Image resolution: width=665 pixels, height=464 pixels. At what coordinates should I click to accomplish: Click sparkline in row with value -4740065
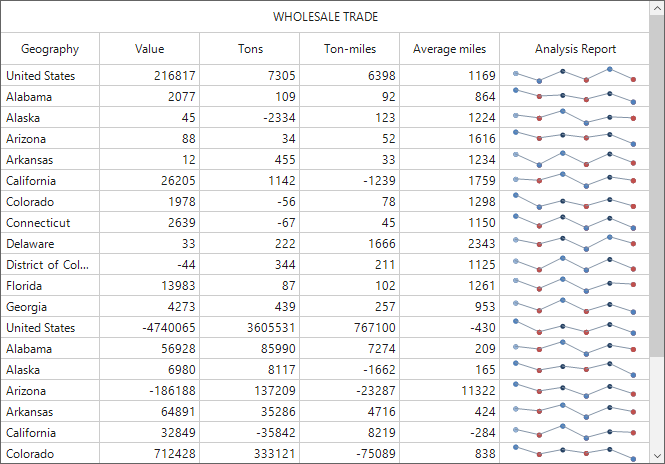(575, 327)
